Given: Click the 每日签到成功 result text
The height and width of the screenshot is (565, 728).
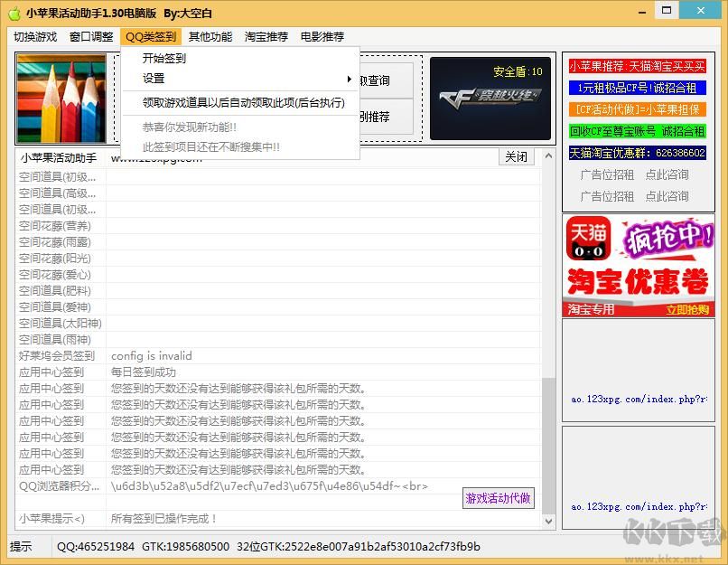Looking at the screenshot, I should click(144, 372).
